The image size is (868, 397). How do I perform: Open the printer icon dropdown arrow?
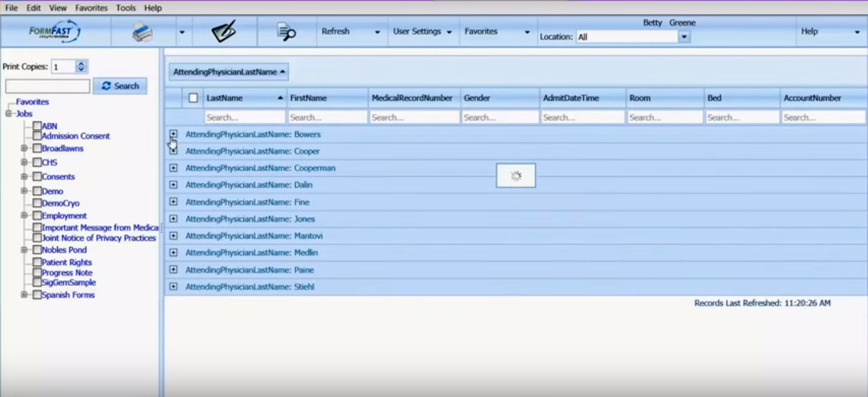click(x=182, y=32)
